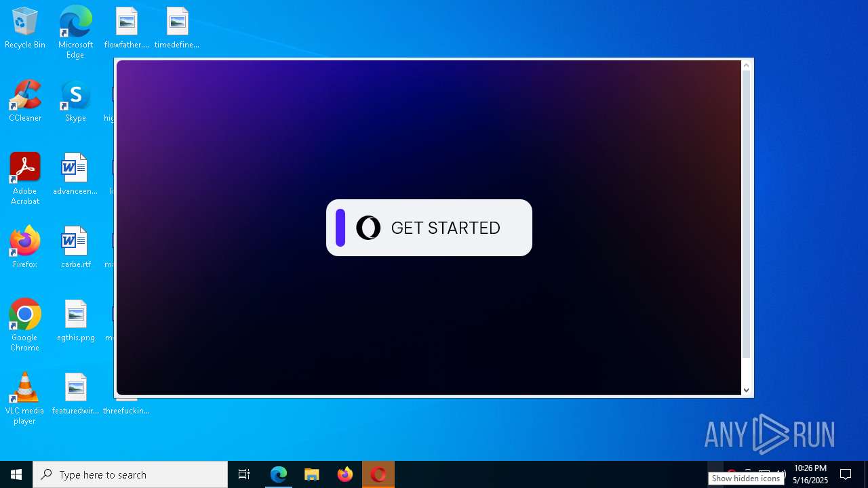
Task: Click the Opera installer taskbar icon
Action: point(378,474)
